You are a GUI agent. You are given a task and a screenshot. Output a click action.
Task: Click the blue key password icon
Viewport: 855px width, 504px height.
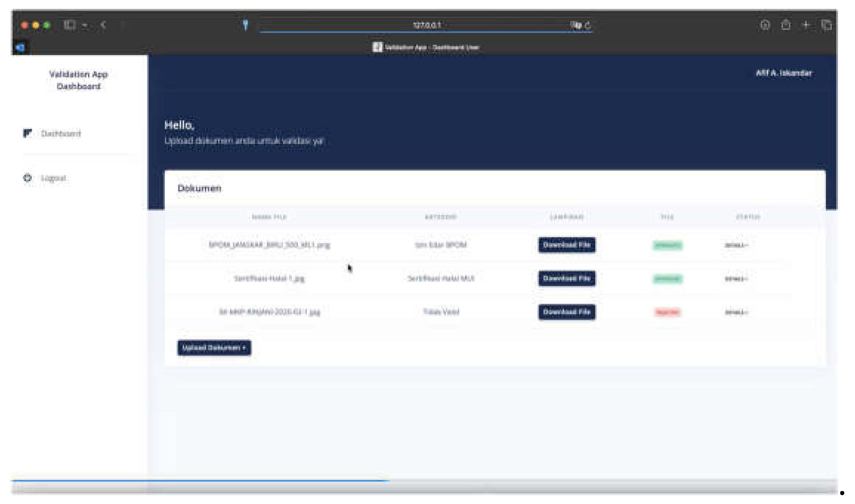[245, 25]
